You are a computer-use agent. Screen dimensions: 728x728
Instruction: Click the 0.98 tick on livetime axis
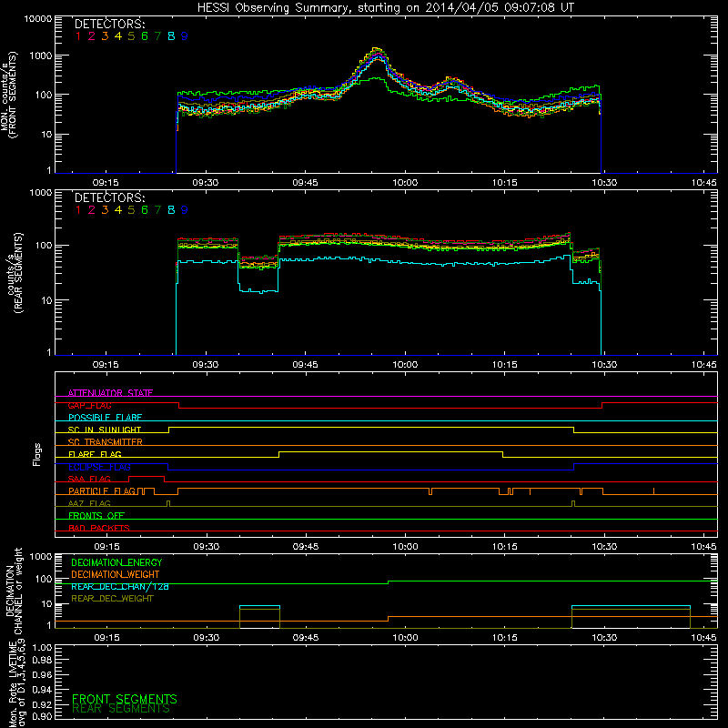42,660
